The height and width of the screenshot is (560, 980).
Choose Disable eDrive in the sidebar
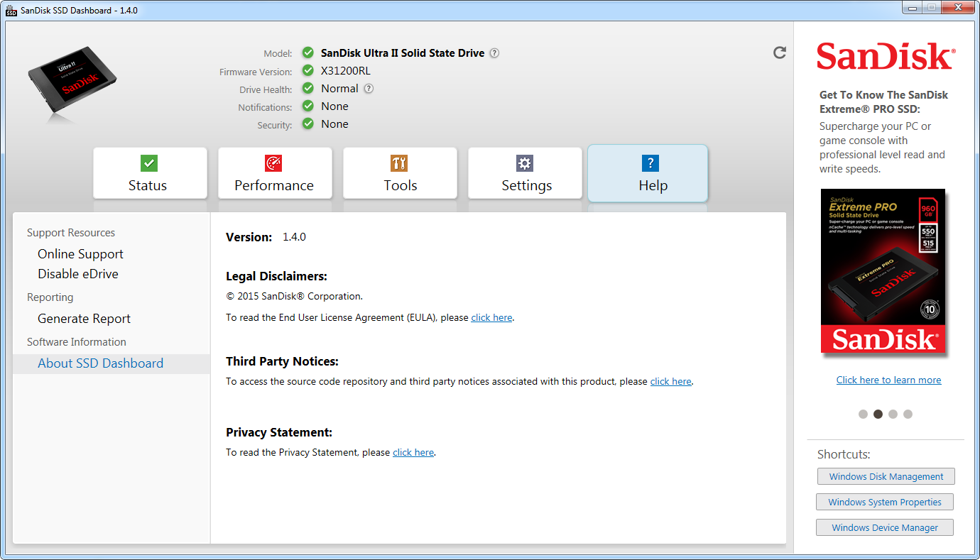click(78, 274)
